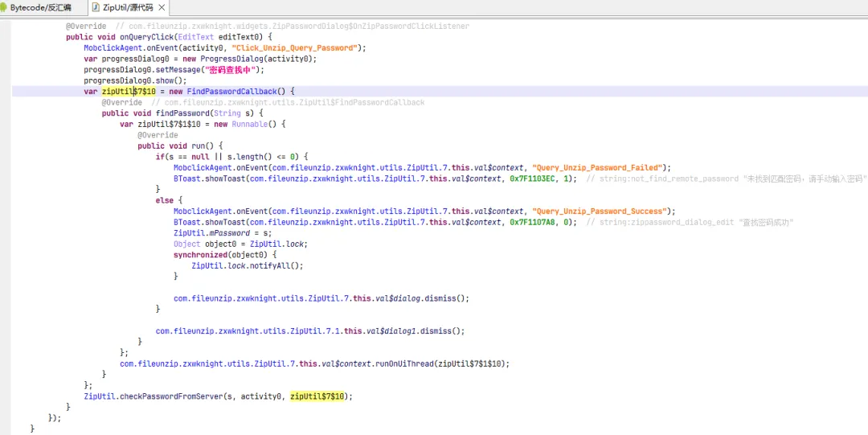Select the "密码查找中" string
This screenshot has height=435, width=868.
pyautogui.click(x=231, y=70)
